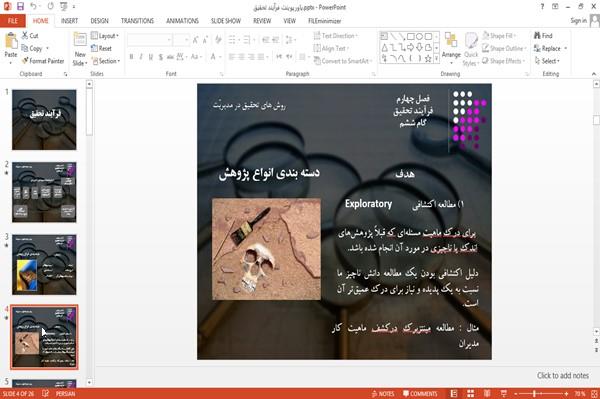Viewport: 600px width, 399px height.
Task: Click the Find binoculars button
Action: point(543,36)
